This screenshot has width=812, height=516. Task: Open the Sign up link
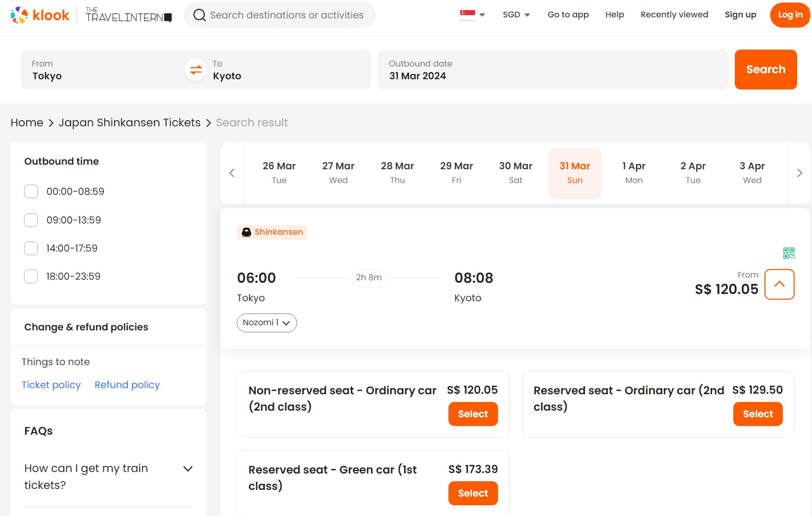click(x=740, y=15)
